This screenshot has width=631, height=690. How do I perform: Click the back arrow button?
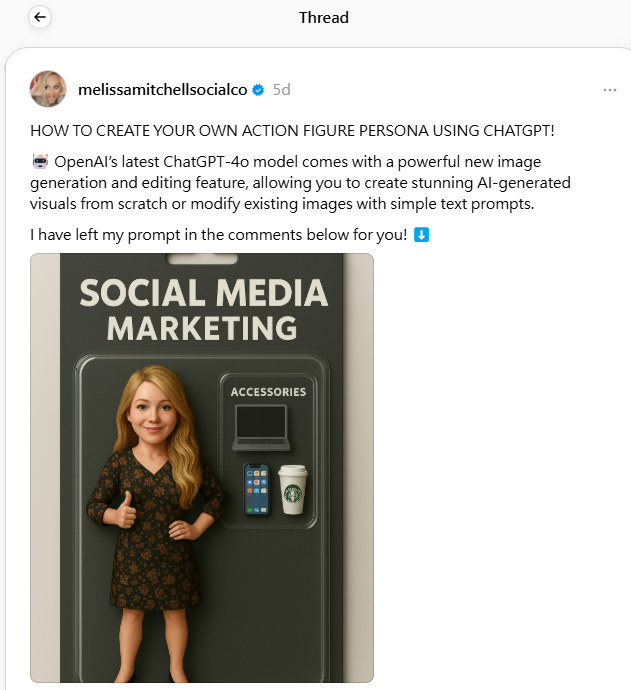coord(40,17)
